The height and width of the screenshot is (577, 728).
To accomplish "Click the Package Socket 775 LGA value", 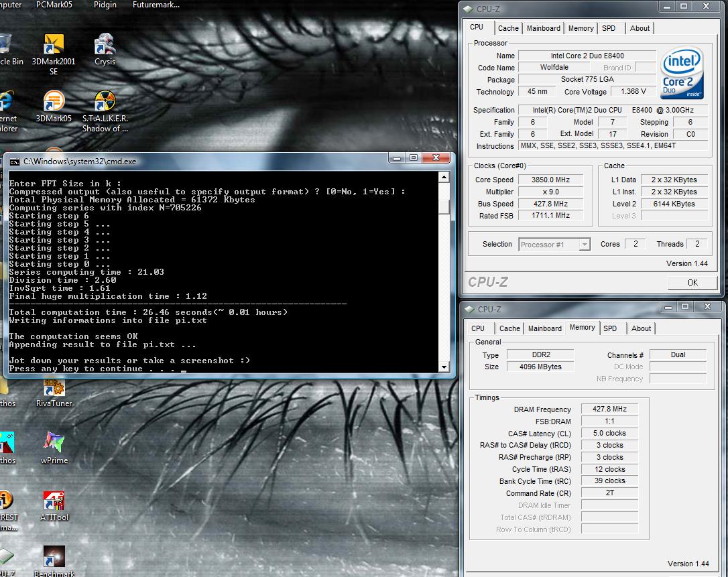I will point(587,79).
